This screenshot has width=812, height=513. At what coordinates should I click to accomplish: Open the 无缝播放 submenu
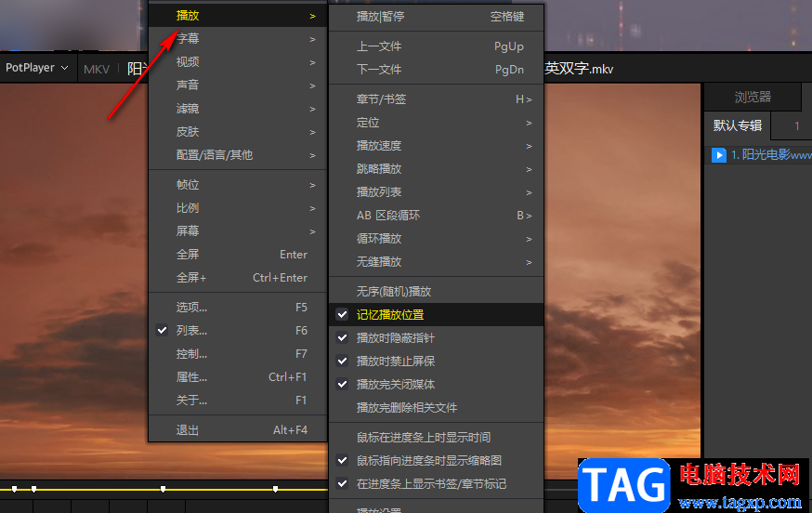436,262
